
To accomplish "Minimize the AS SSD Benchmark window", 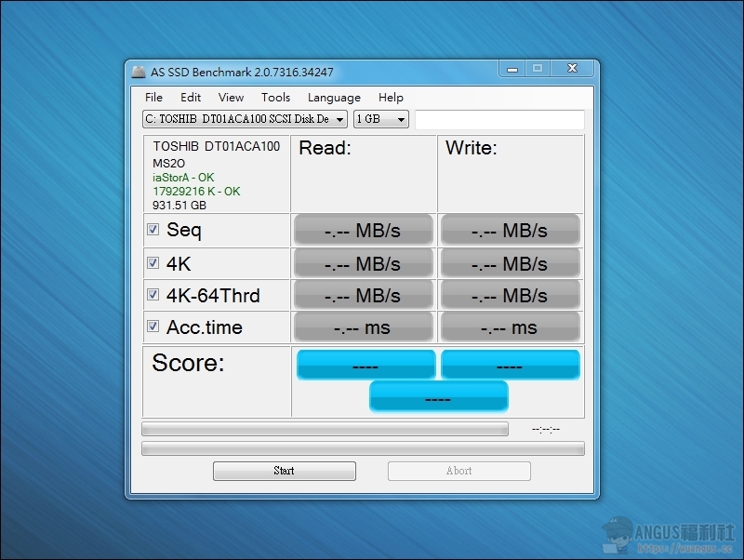I will click(x=511, y=69).
